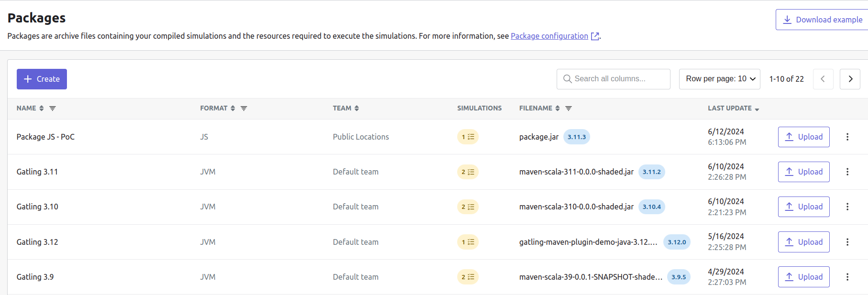The height and width of the screenshot is (295, 868).
Task: Click maven-scala-39-0.0.1-SNAPSHOT filename
Action: (x=591, y=277)
